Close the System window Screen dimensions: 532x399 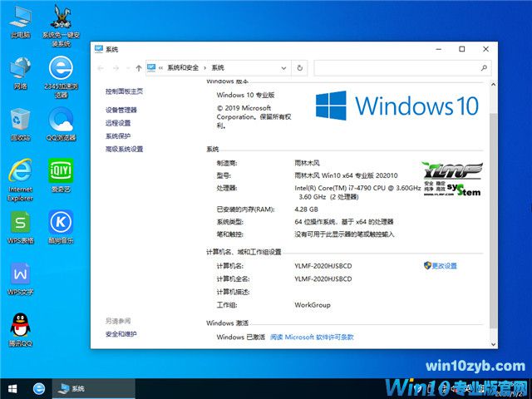click(x=485, y=49)
